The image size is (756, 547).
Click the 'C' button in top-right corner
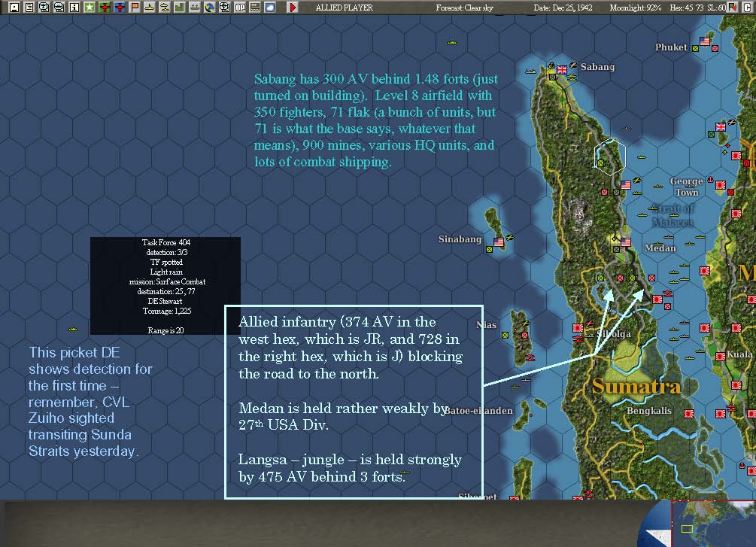[x=748, y=8]
